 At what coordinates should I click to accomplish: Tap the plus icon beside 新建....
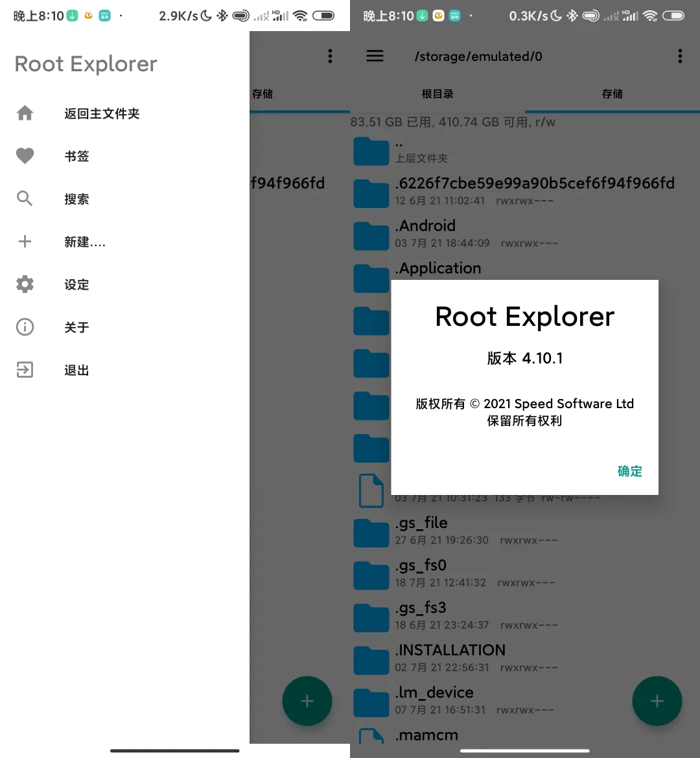(x=25, y=241)
